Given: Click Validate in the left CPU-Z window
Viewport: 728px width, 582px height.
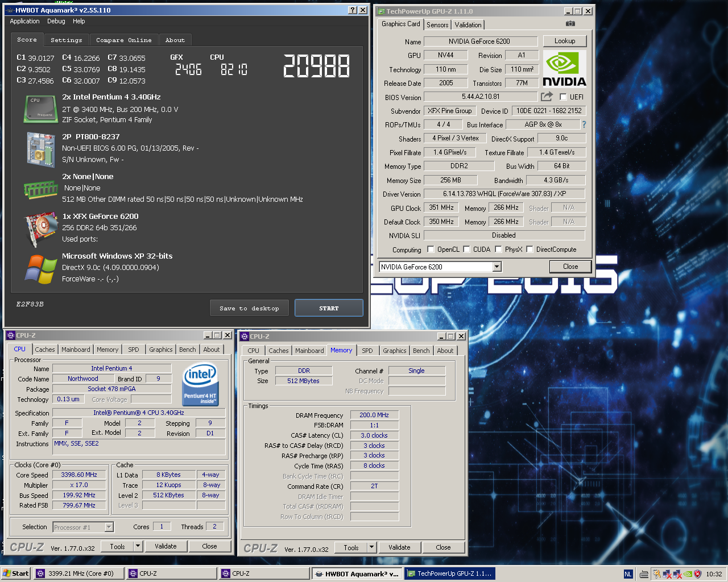Looking at the screenshot, I should point(166,546).
